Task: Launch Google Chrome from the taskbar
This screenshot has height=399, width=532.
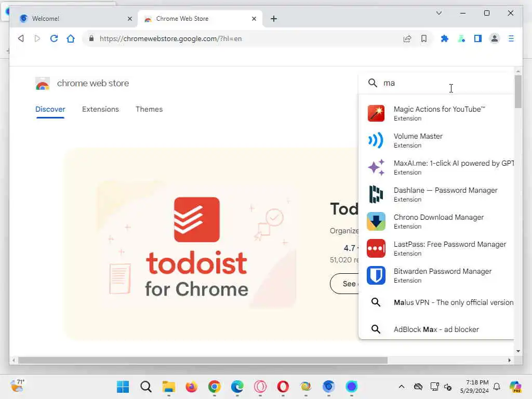Action: (x=215, y=387)
